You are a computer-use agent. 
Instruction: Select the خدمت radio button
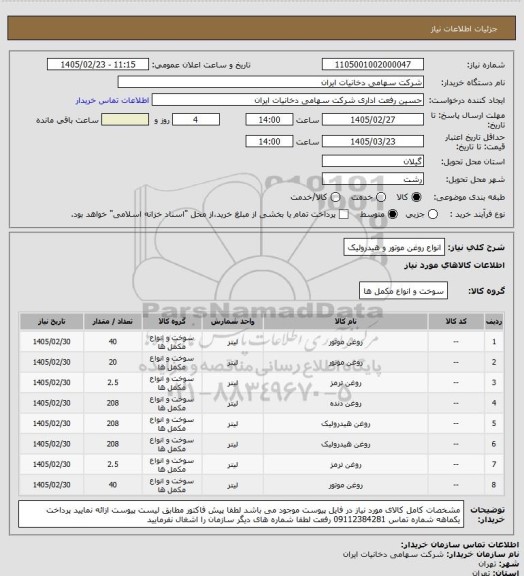coord(381,197)
